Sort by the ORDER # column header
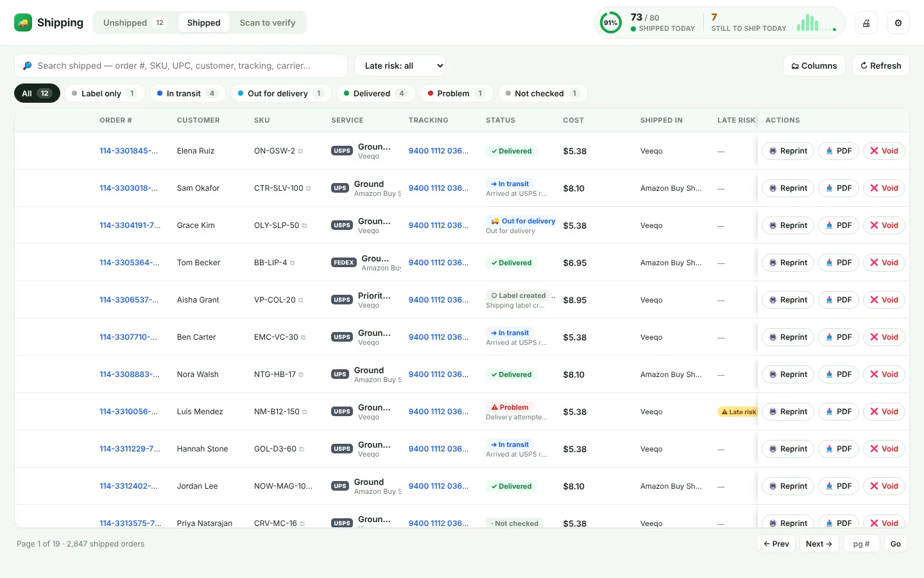This screenshot has width=924, height=578. click(x=116, y=120)
